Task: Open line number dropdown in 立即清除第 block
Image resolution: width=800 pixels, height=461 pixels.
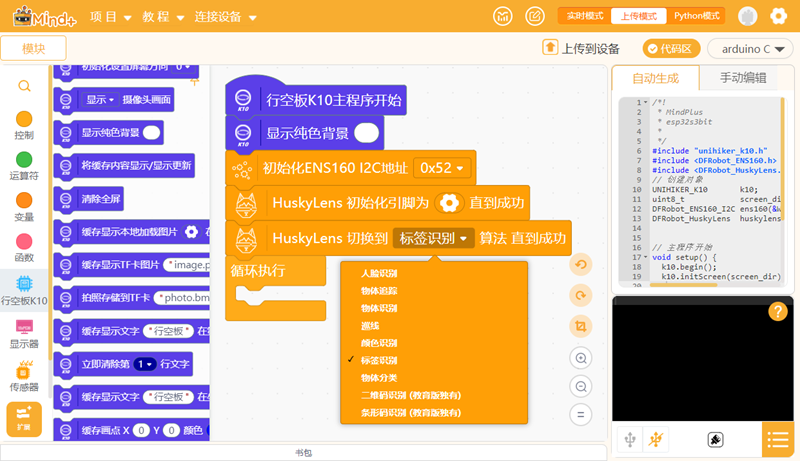Action: pos(144,364)
